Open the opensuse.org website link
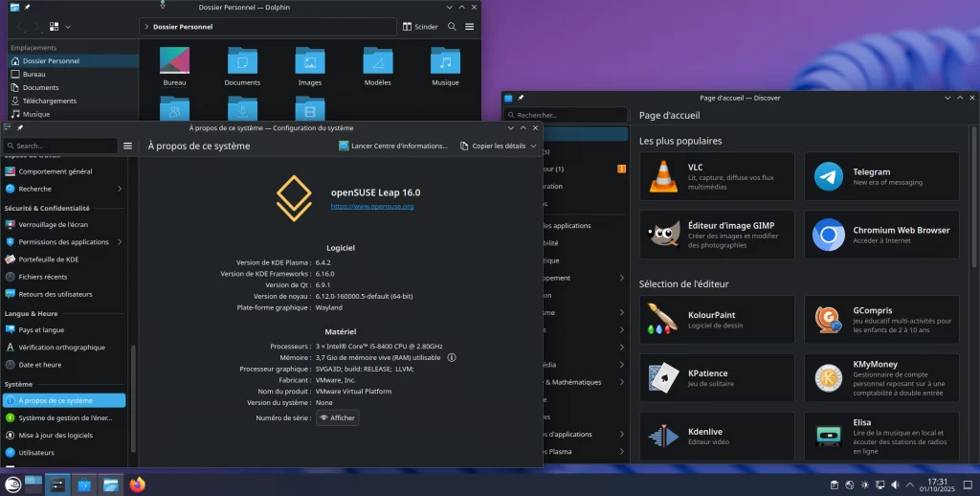The height and width of the screenshot is (496, 980). tap(372, 206)
